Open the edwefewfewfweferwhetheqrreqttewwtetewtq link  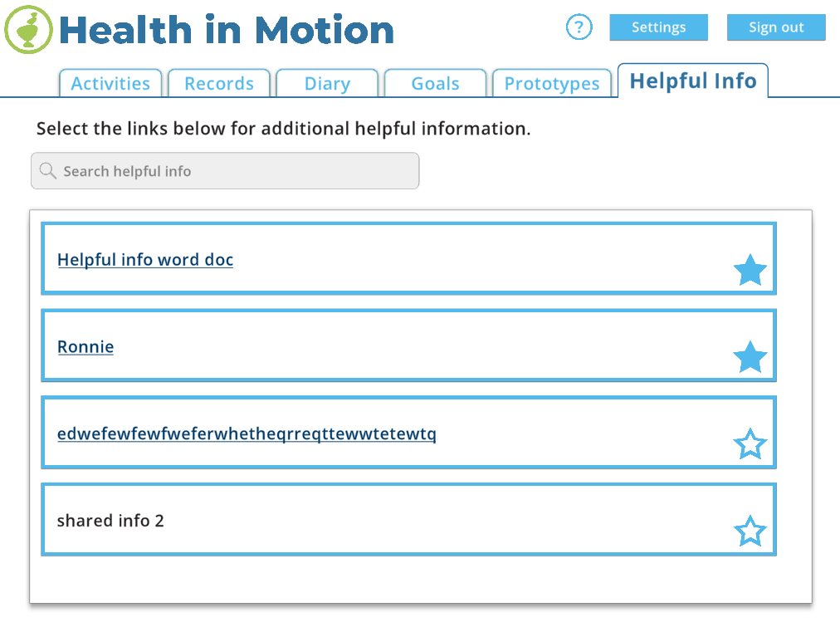(x=247, y=434)
